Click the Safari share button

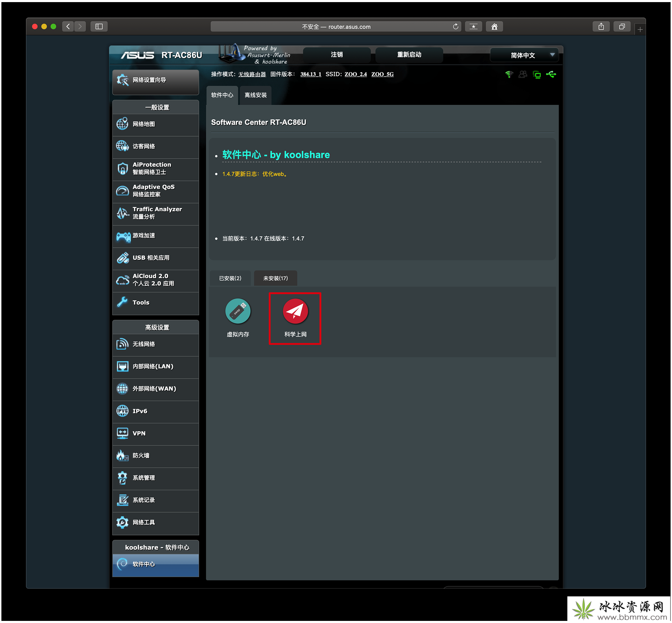(601, 26)
